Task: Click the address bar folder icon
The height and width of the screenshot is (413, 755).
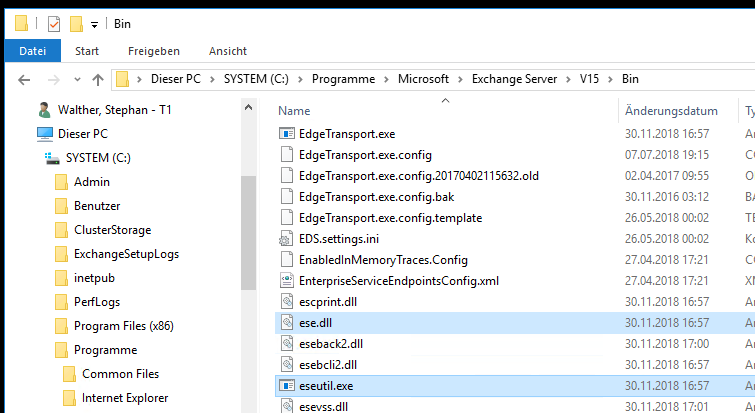Action: point(123,79)
